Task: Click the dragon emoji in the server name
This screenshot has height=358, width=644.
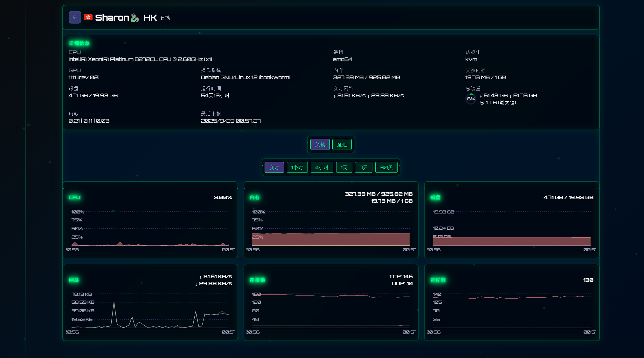Action: coord(135,18)
